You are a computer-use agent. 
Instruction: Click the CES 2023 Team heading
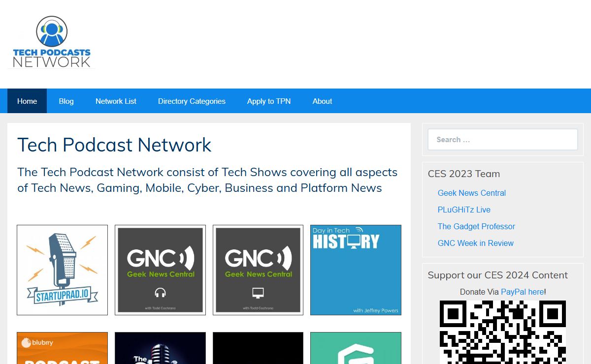(463, 174)
